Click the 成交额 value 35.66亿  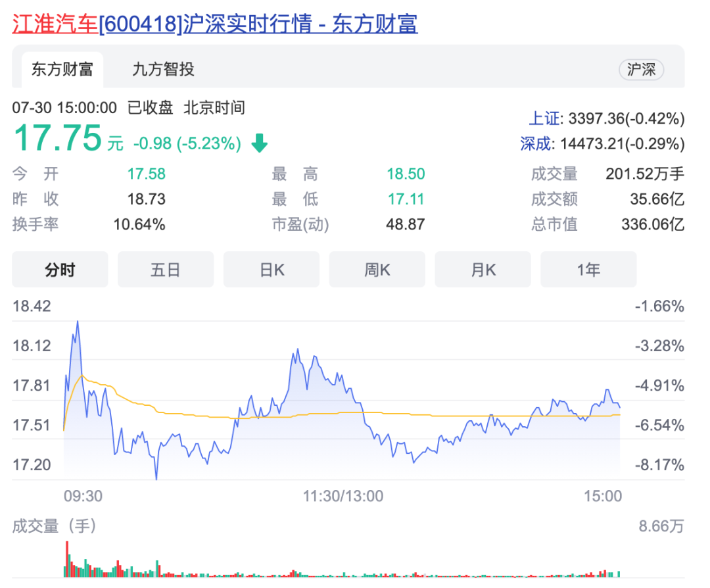tap(657, 199)
